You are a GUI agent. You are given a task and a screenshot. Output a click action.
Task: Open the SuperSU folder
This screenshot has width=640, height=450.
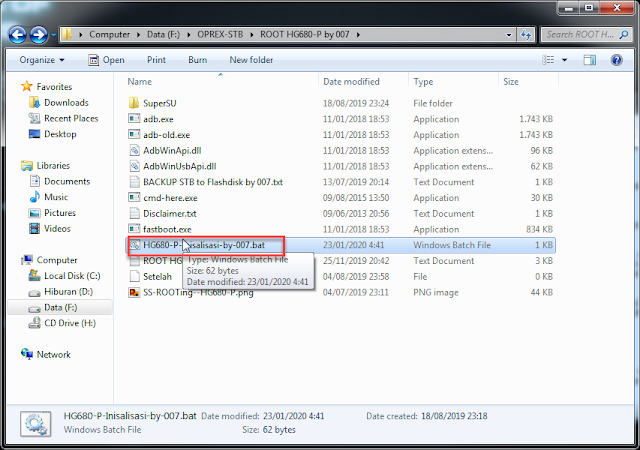coord(159,103)
